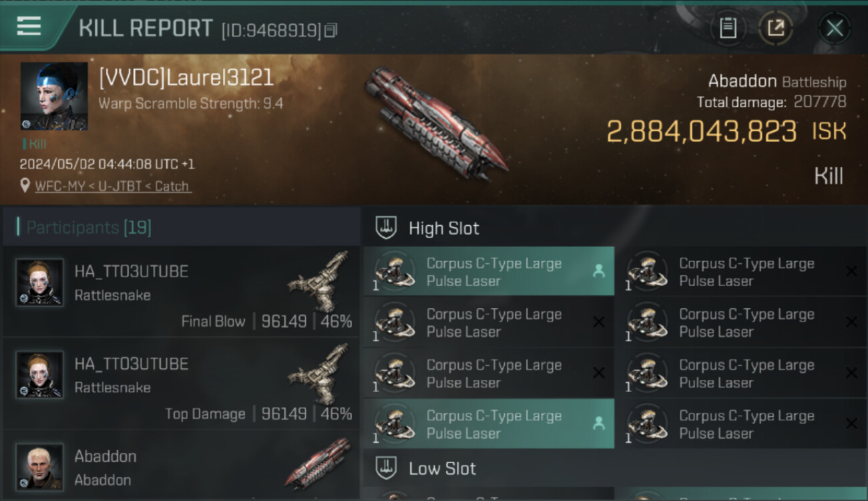Viewport: 868px width, 501px height.
Task: Click the X mark on top-right Pulse Laser
Action: point(851,271)
